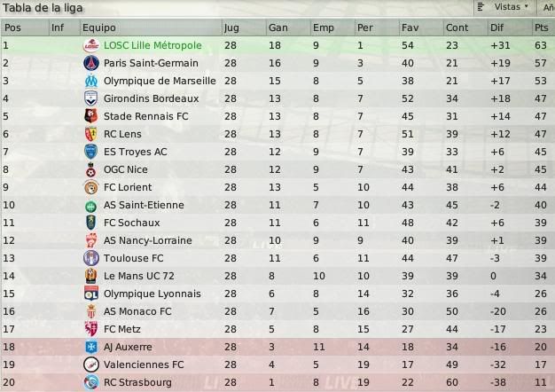This screenshot has width=555, height=392.
Task: Click the Paris Saint-Germain club crest
Action: 91,63
